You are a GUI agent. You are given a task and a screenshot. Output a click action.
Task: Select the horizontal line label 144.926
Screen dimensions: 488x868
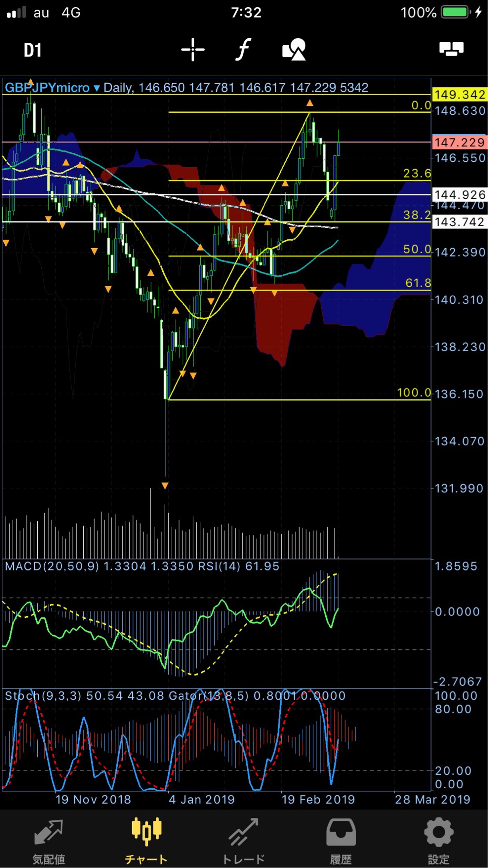pos(460,195)
